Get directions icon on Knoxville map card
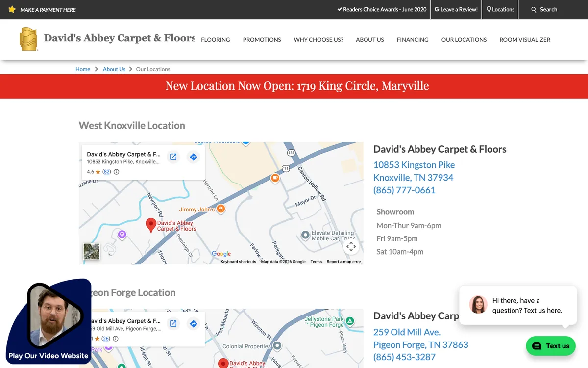The height and width of the screenshot is (368, 588). (194, 157)
